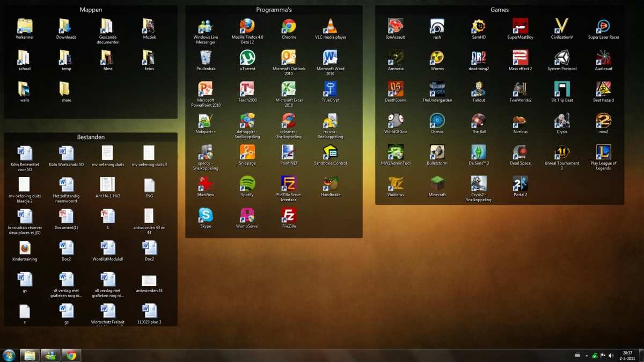Show hidden system tray icons arrow

587,356
